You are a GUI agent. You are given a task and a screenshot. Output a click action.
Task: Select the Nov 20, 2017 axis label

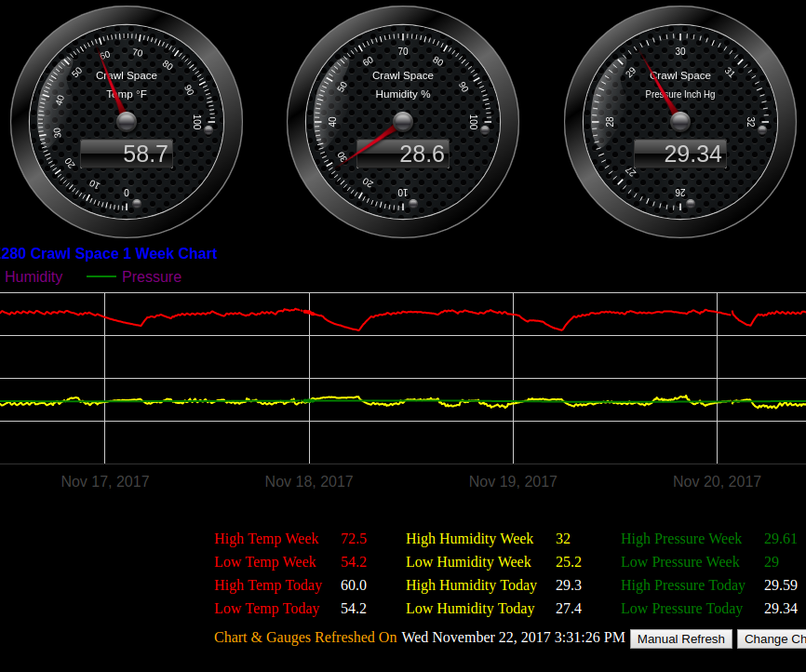[x=717, y=481]
